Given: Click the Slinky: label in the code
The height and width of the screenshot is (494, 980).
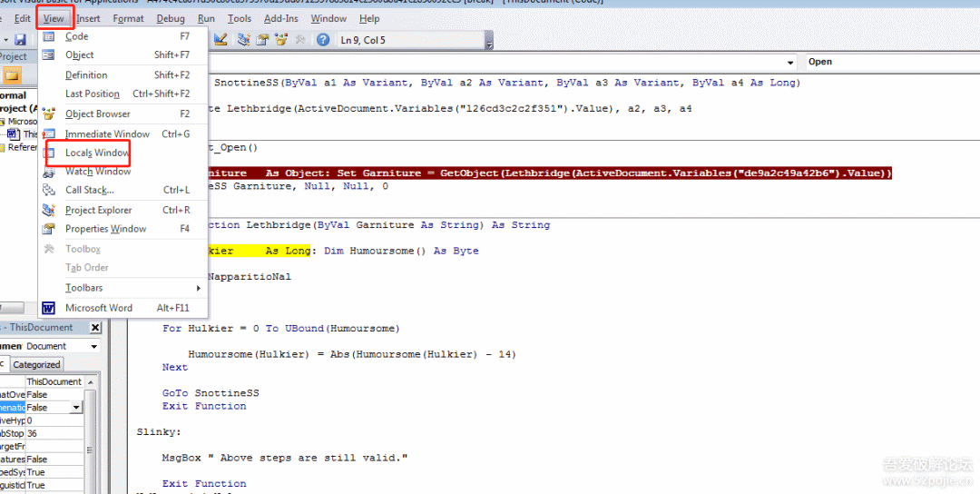Looking at the screenshot, I should click(x=159, y=432).
